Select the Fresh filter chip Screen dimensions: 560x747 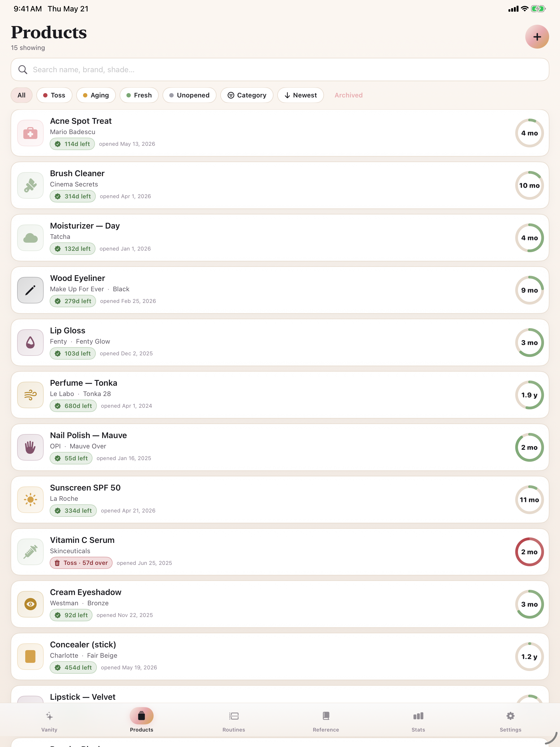point(139,95)
